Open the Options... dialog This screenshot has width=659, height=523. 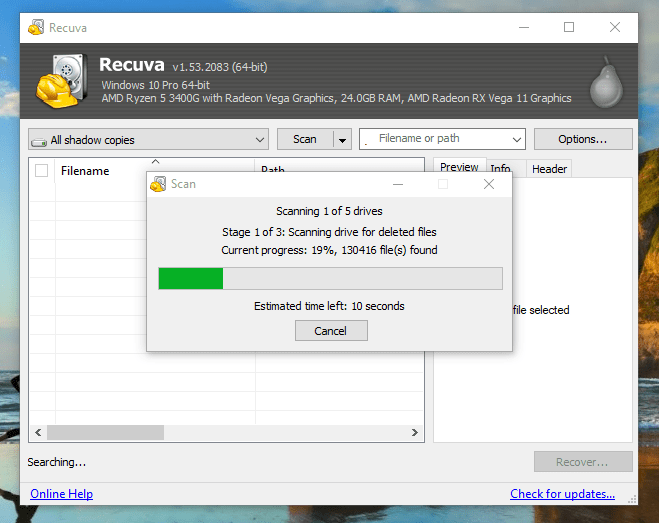[583, 139]
